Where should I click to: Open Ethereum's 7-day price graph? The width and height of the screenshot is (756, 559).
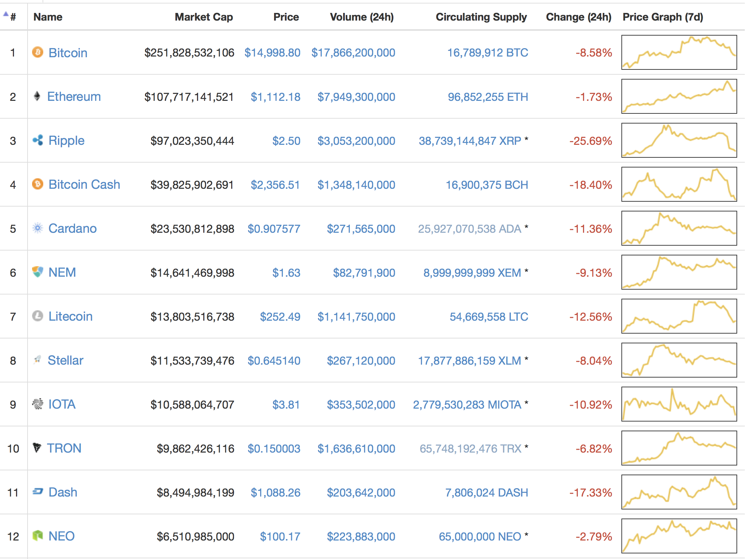click(x=679, y=96)
